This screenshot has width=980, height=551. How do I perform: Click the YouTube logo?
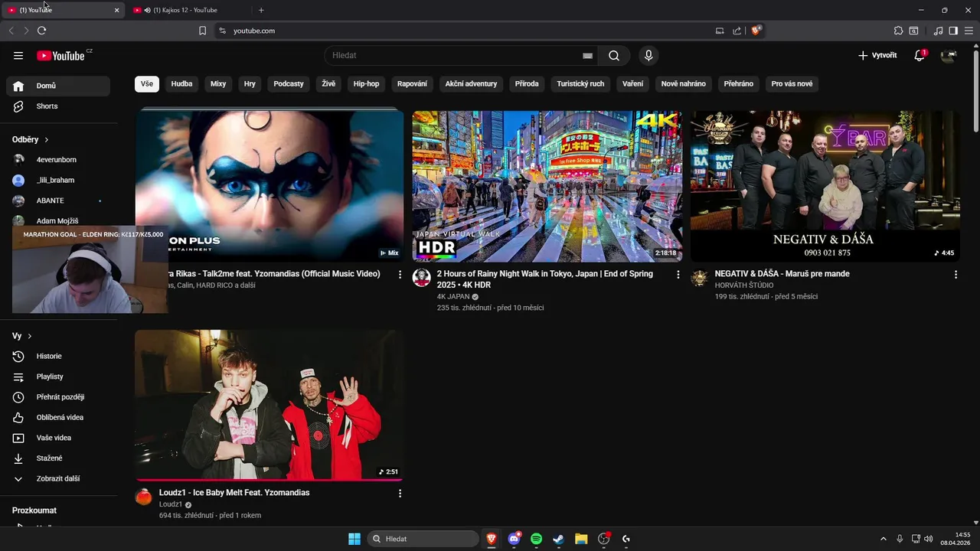60,55
